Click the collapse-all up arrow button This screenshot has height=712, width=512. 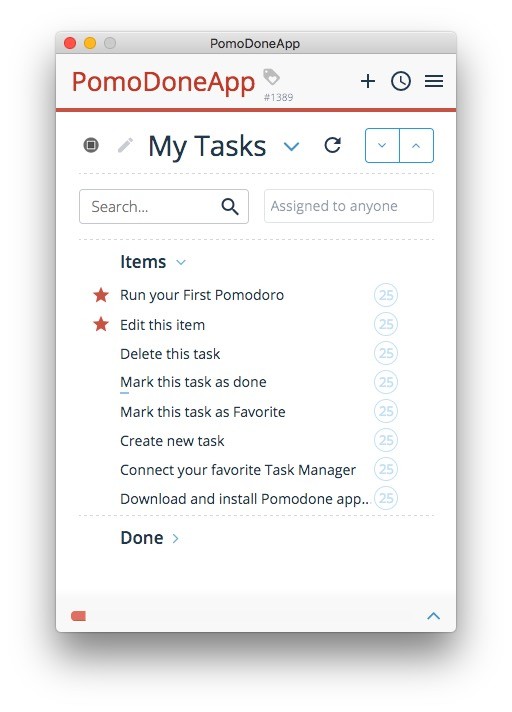click(416, 145)
